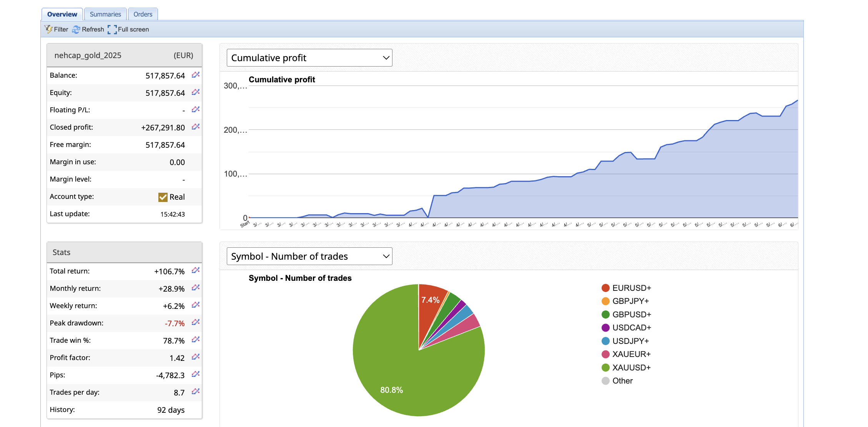Switch to the Summaries tab
The image size is (868, 427).
coord(105,14)
